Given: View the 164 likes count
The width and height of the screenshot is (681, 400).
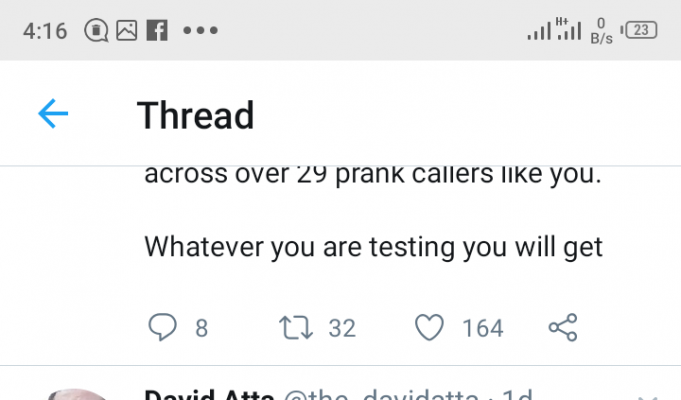Looking at the screenshot, I should pyautogui.click(x=483, y=328).
